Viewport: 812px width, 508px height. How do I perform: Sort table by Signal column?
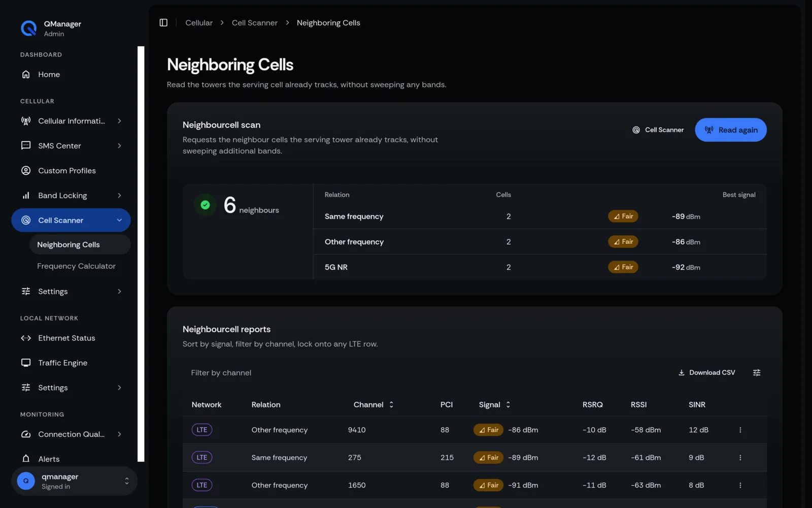[x=494, y=405]
